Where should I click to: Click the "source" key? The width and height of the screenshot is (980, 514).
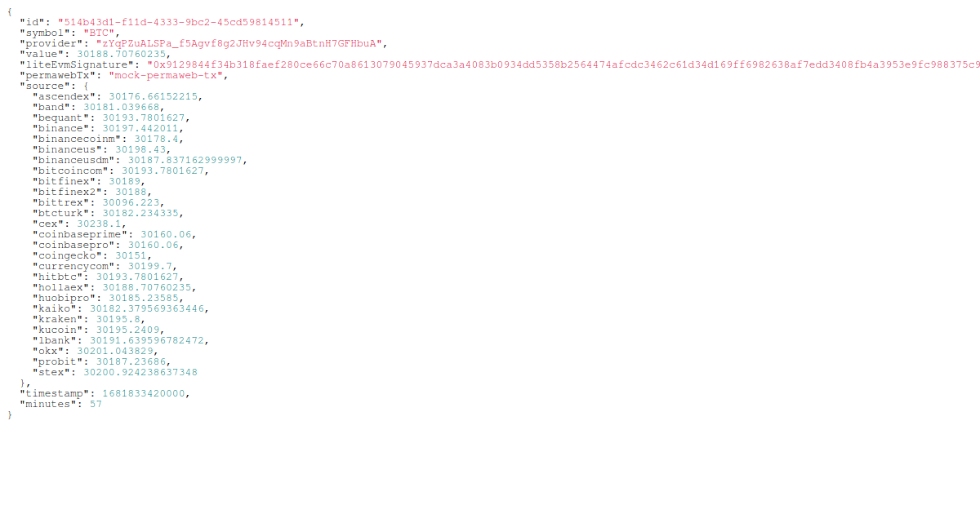[x=45, y=86]
